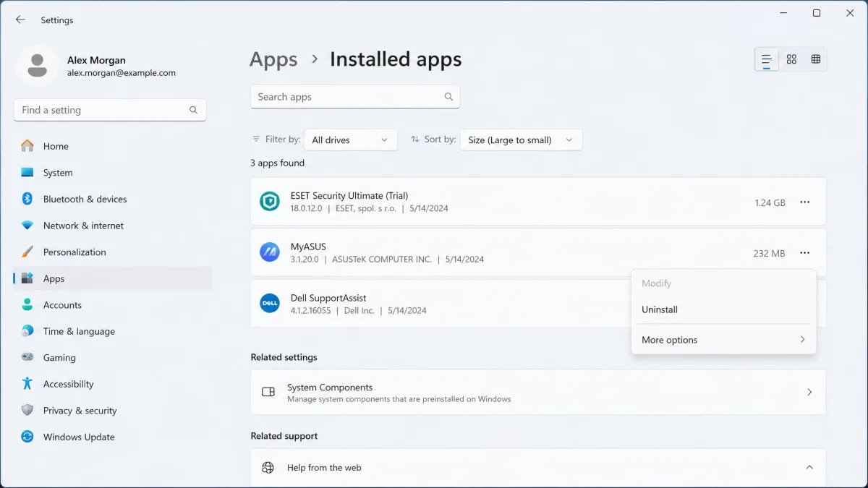Expand More options submenu arrow

(x=802, y=340)
